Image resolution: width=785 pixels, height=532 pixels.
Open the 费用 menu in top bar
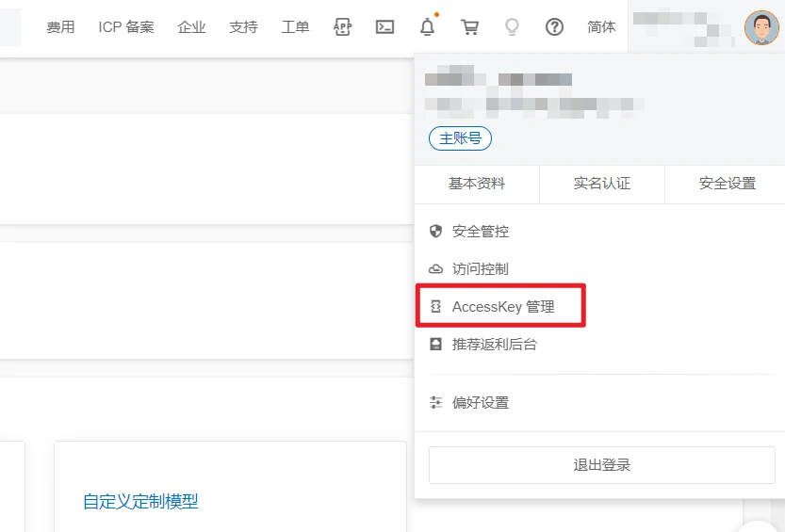coord(60,27)
